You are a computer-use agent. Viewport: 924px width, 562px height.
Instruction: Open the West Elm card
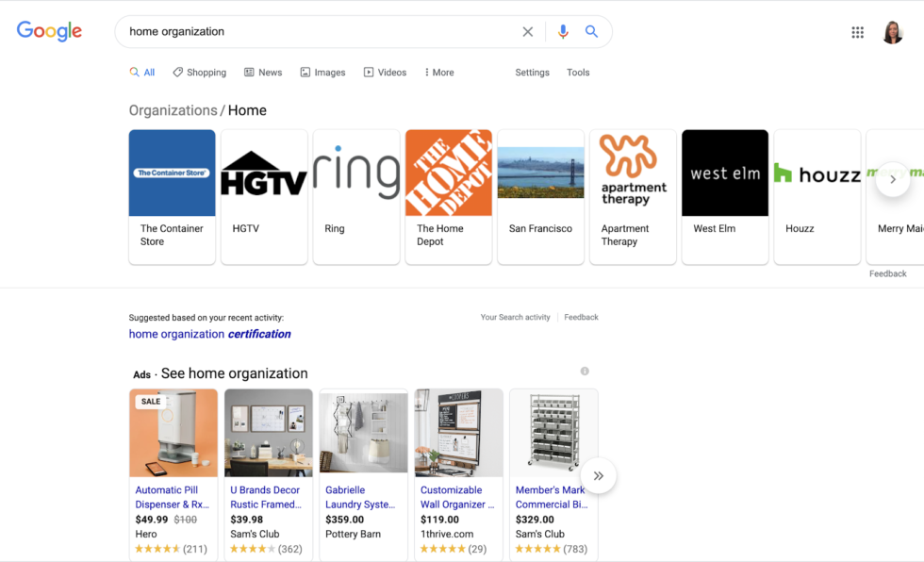[x=725, y=197]
